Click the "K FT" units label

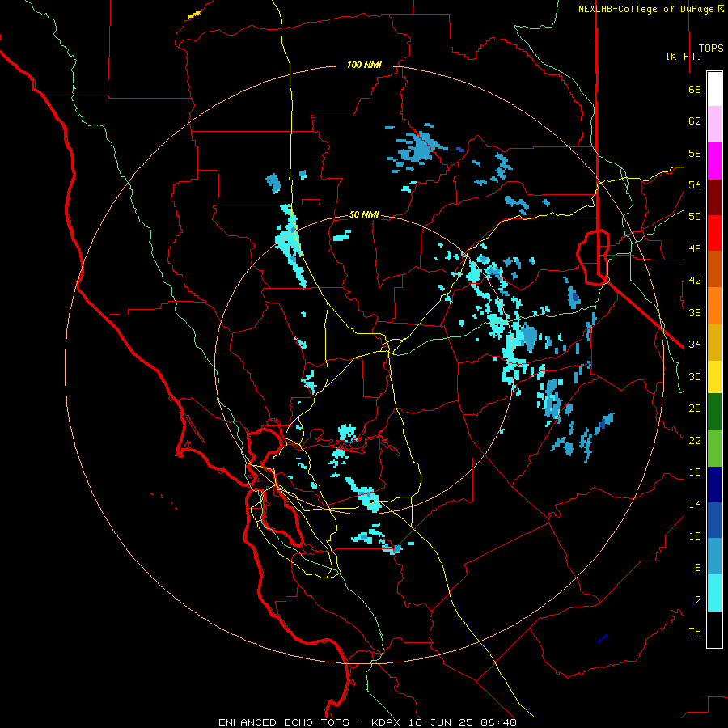pyautogui.click(x=684, y=56)
